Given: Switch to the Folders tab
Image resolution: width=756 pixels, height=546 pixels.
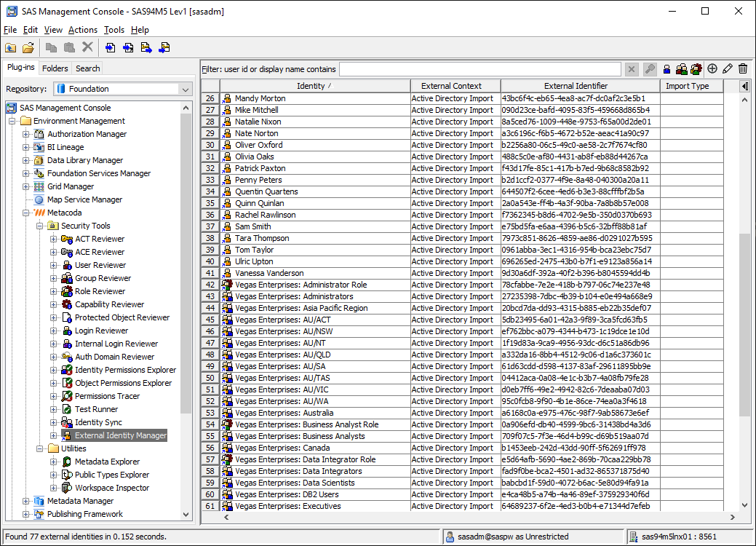Looking at the screenshot, I should [55, 68].
